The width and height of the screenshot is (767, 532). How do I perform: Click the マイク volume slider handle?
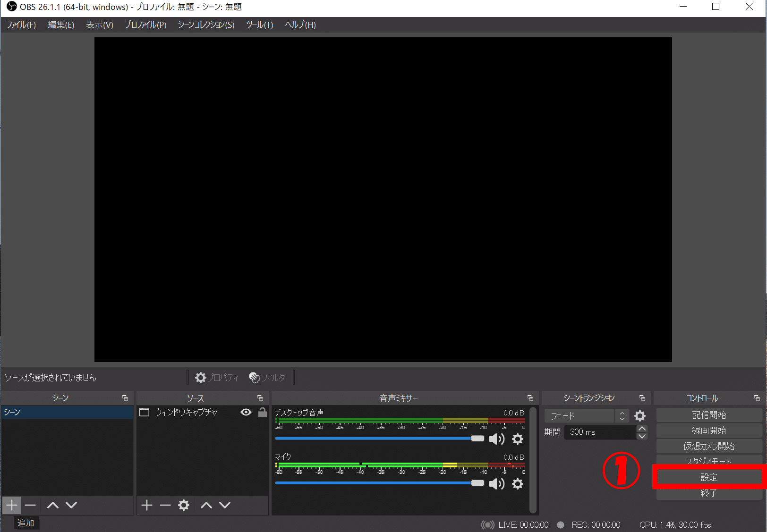point(477,483)
